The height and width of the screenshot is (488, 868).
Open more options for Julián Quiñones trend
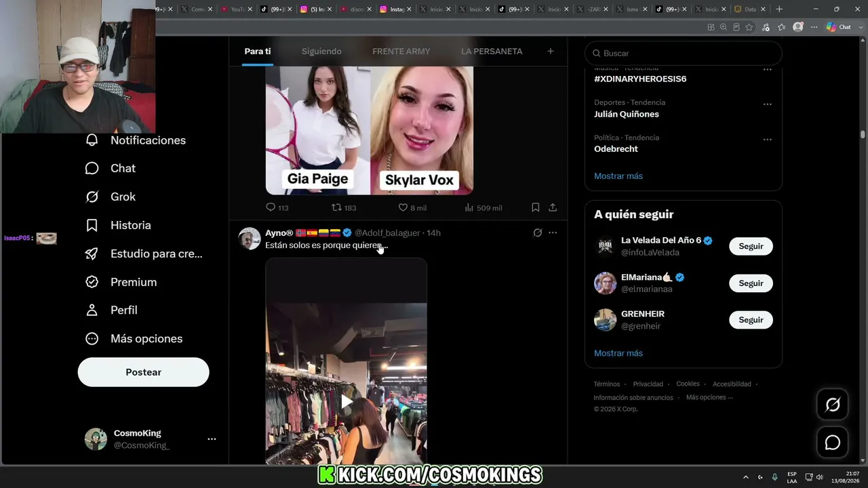[x=767, y=104]
